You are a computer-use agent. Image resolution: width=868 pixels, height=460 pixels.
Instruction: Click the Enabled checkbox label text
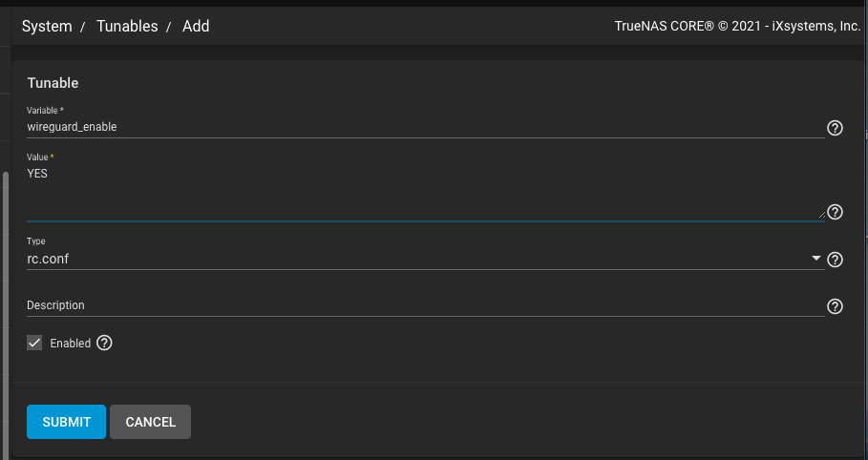click(x=70, y=344)
